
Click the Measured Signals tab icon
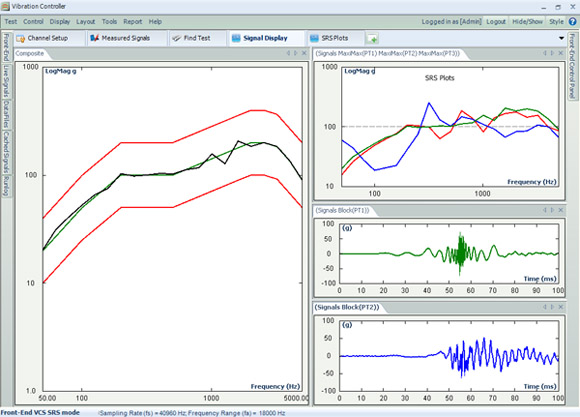(95, 38)
